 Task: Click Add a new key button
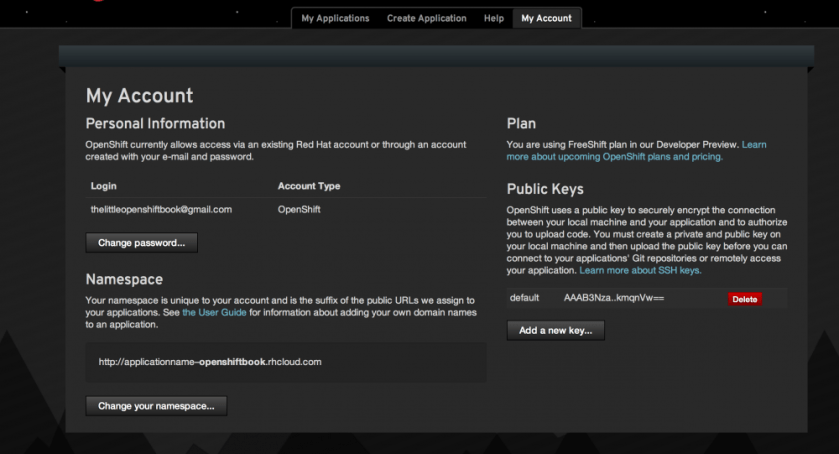[555, 331]
